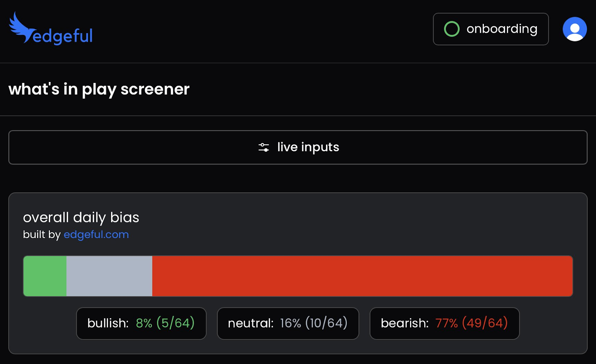
Task: Click the red bearish bar segment
Action: [362, 276]
